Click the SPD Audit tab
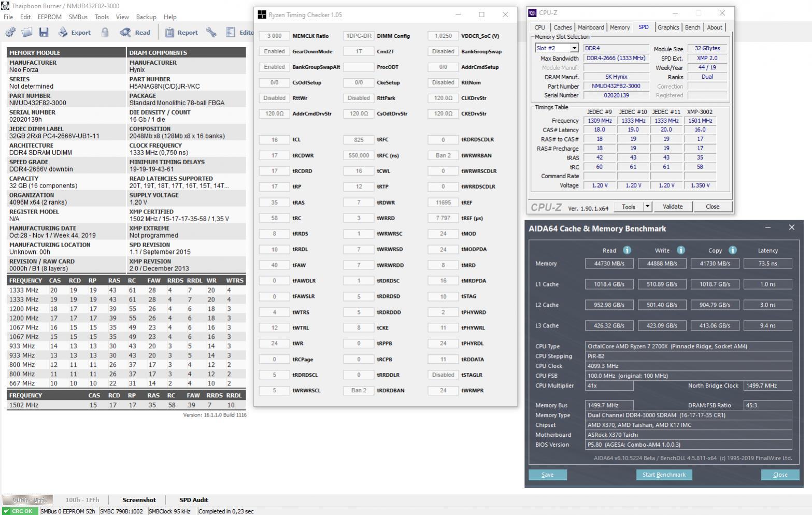812x515 pixels. click(194, 500)
